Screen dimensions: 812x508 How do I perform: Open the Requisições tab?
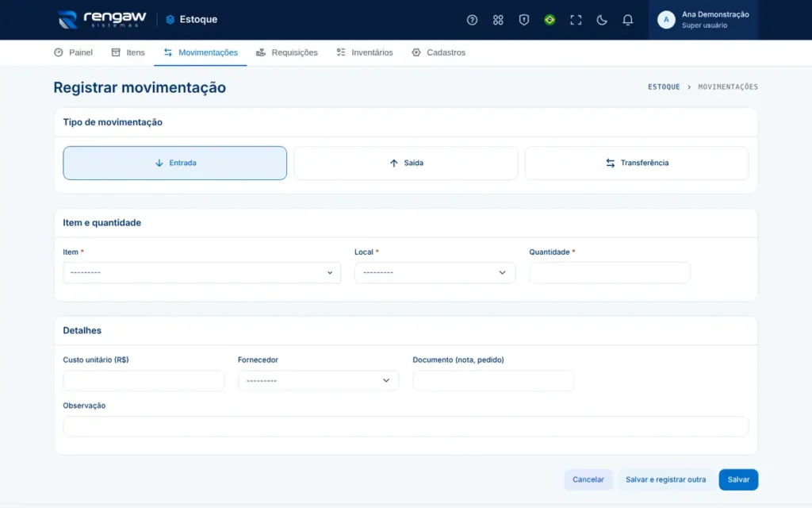tap(287, 52)
